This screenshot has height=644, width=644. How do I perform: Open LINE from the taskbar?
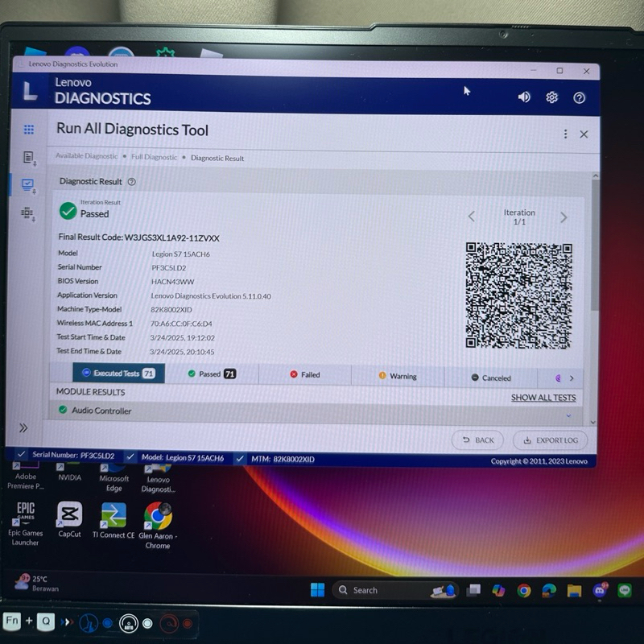coord(625,590)
